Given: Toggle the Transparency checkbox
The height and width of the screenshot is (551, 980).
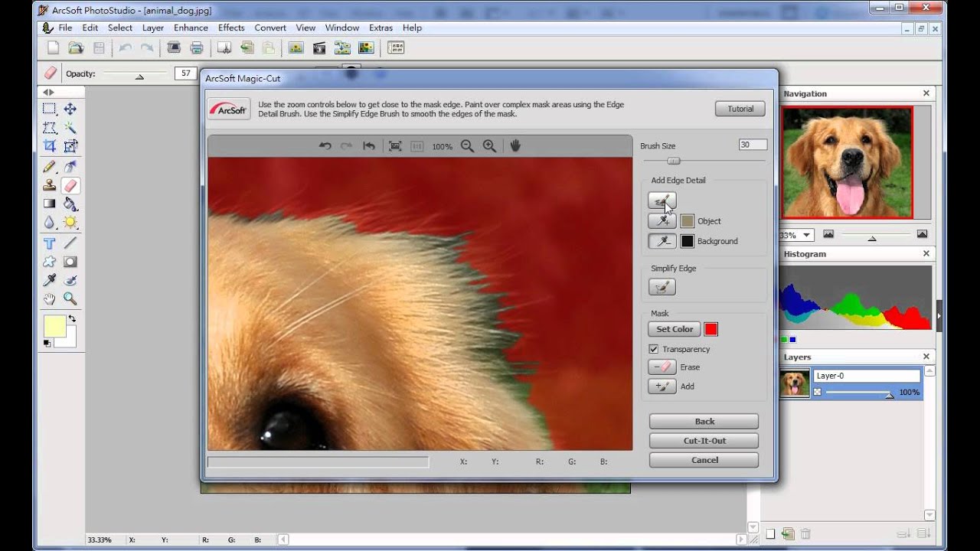Looking at the screenshot, I should click(653, 349).
